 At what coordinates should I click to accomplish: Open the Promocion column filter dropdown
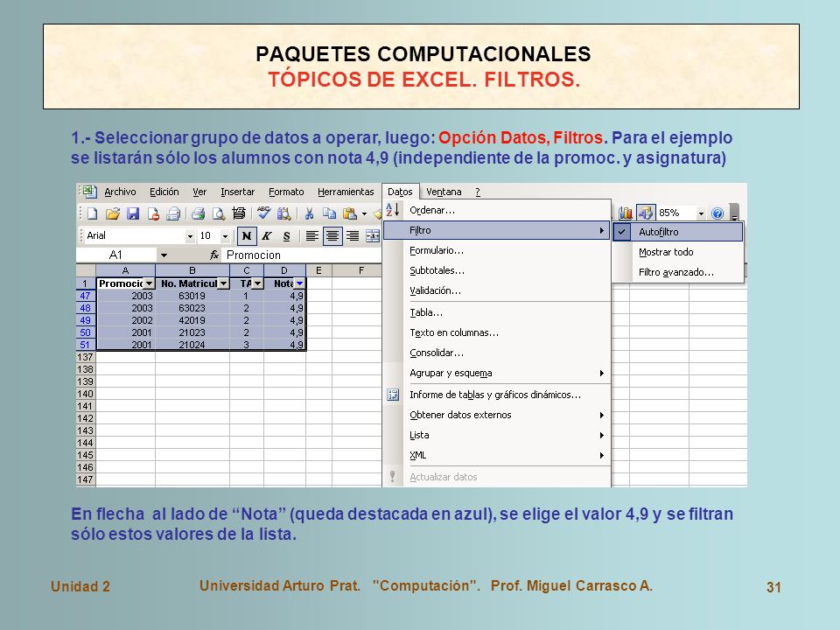pyautogui.click(x=149, y=283)
